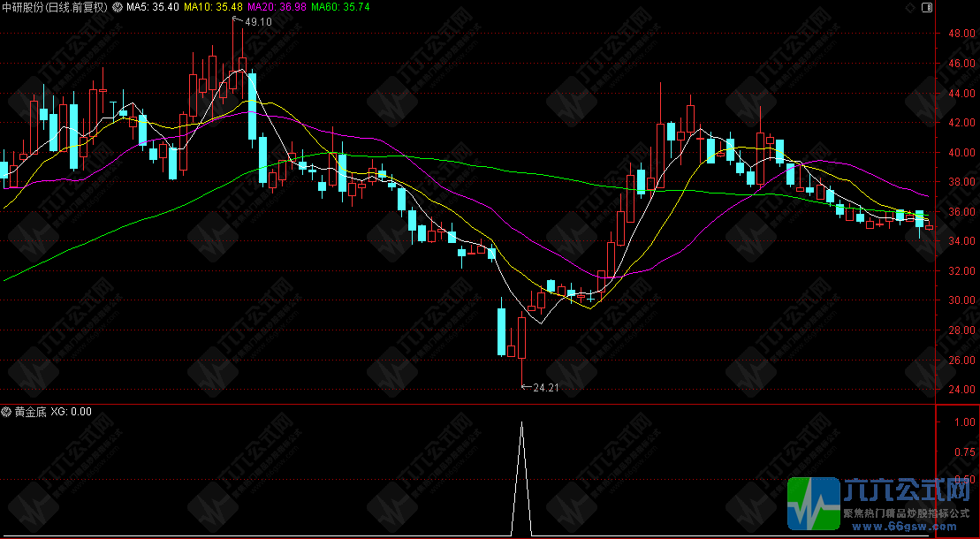This screenshot has height=539, width=980.
Task: Click the diamond icon at top right
Action: [910, 7]
